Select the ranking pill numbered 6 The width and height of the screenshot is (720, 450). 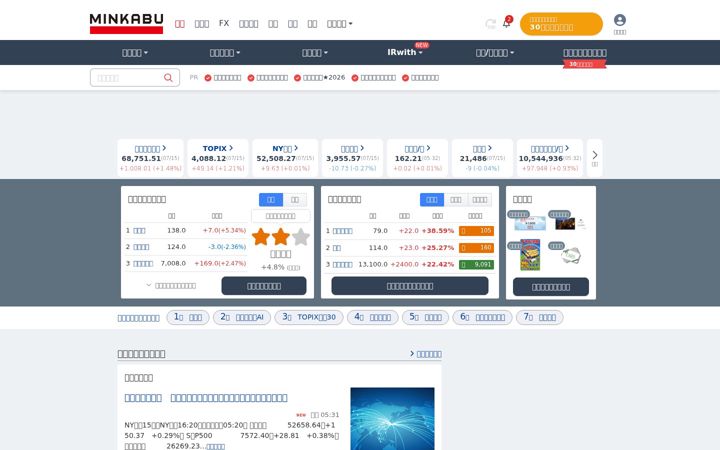tap(482, 317)
